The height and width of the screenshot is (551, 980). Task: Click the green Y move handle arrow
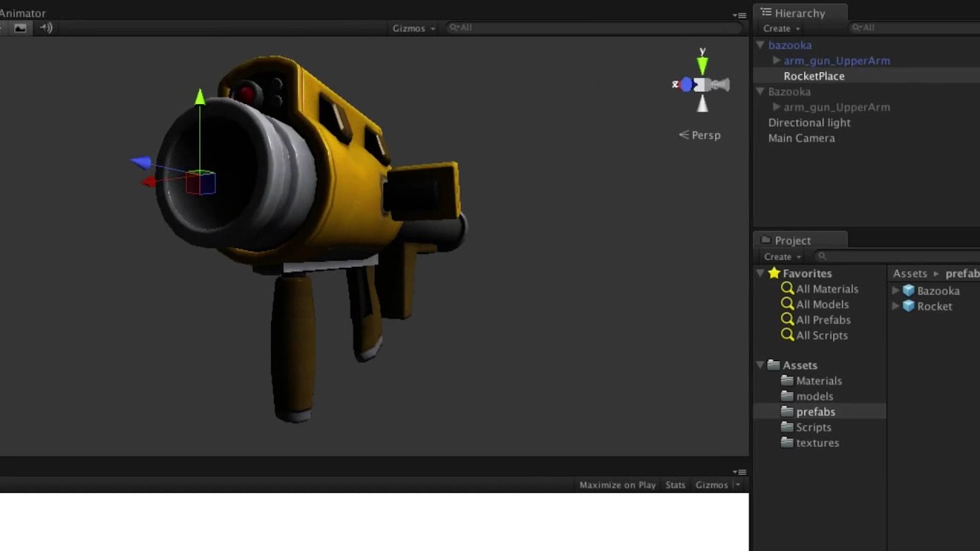pos(200,98)
